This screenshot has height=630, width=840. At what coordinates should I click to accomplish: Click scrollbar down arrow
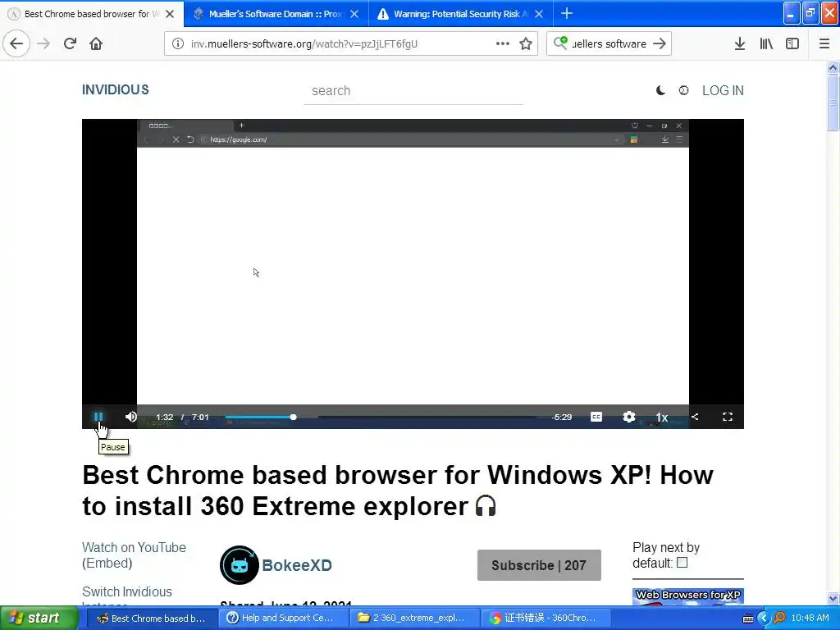click(833, 598)
